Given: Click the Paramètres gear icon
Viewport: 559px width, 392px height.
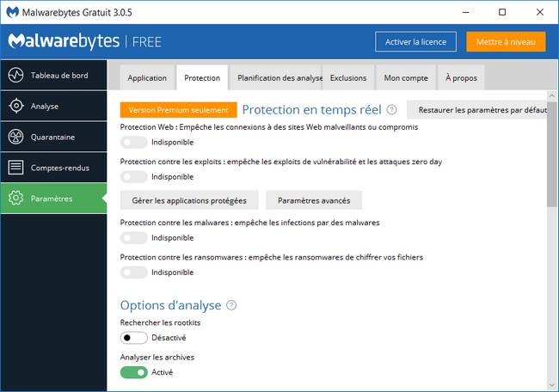Looking at the screenshot, I should (15, 199).
